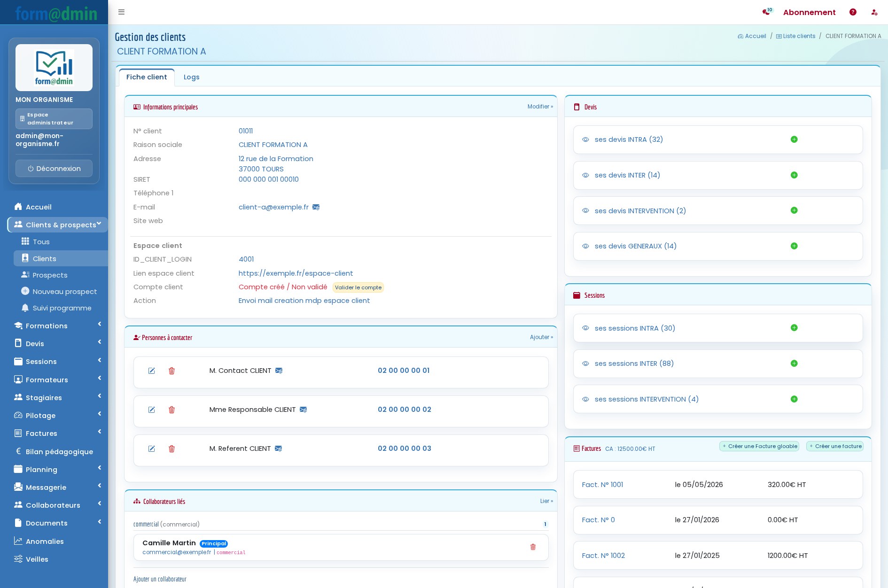Open Suivi programme in the sidebar
The width and height of the screenshot is (888, 588).
click(x=61, y=308)
